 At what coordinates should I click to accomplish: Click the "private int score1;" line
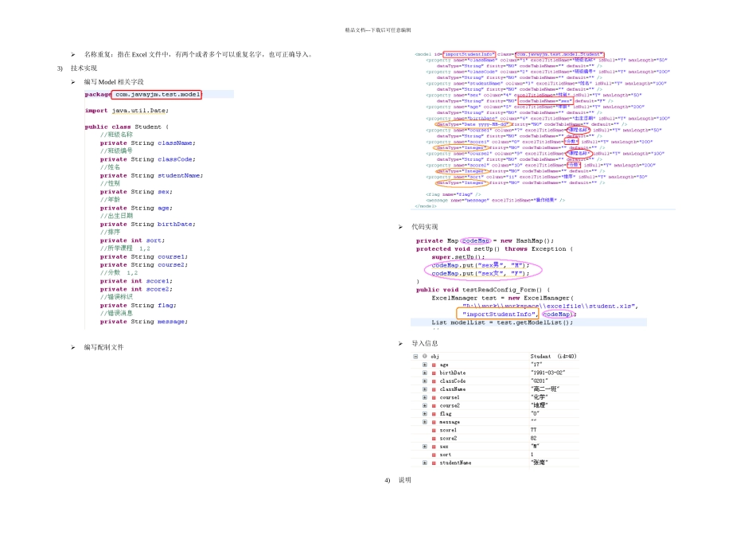tap(136, 281)
